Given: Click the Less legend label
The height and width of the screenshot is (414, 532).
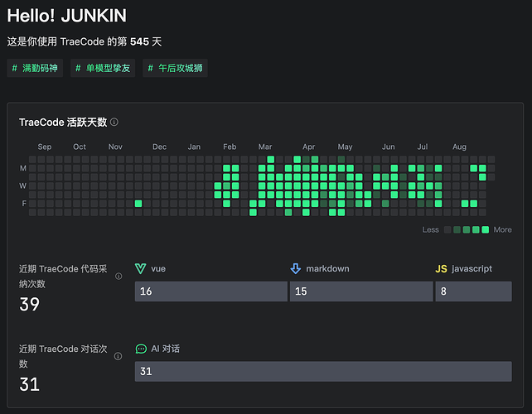Looking at the screenshot, I should (431, 229).
